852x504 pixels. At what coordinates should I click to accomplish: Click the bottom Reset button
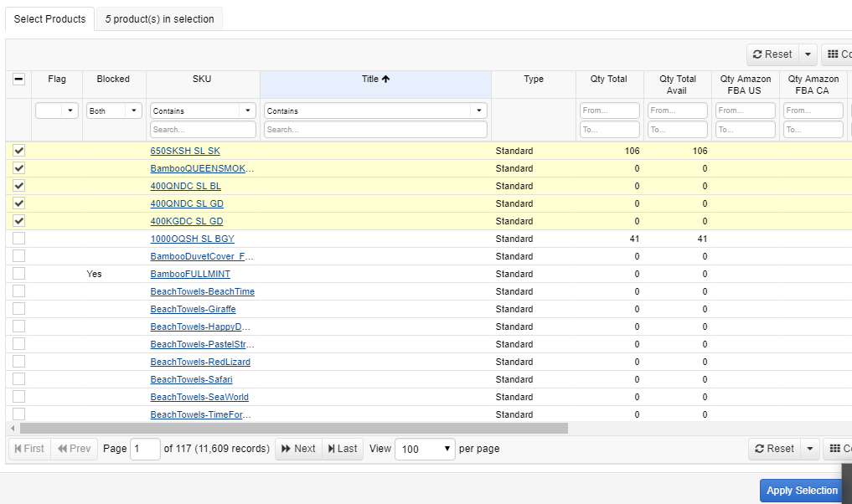(775, 449)
